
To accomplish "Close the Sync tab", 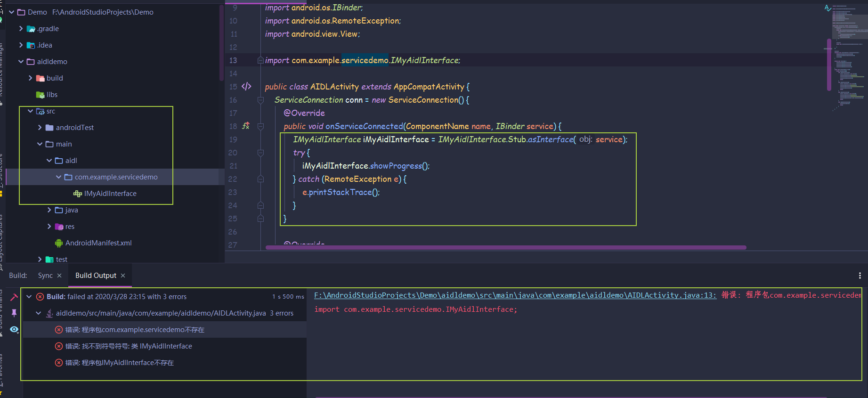I will 59,276.
